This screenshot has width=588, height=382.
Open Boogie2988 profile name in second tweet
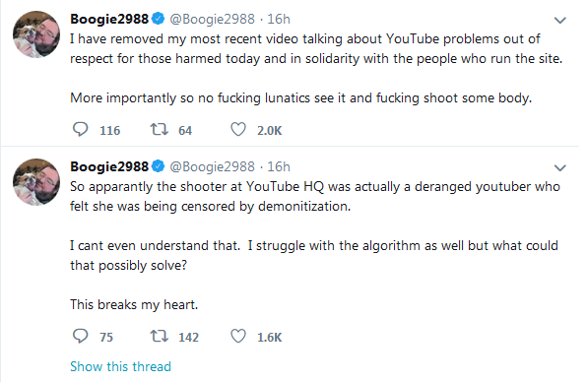point(109,166)
